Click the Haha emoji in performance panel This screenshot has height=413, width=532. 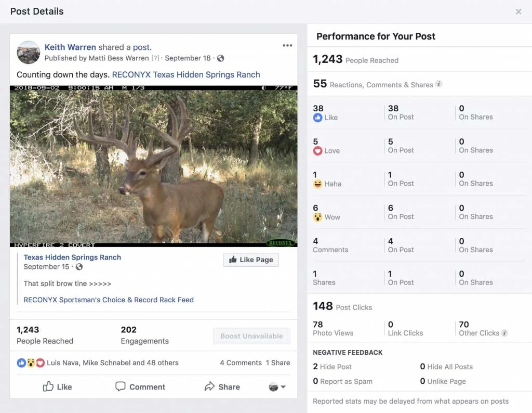(317, 184)
